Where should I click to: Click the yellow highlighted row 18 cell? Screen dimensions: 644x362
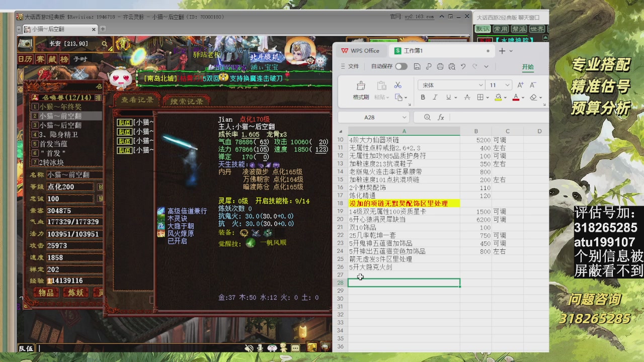[404, 203]
